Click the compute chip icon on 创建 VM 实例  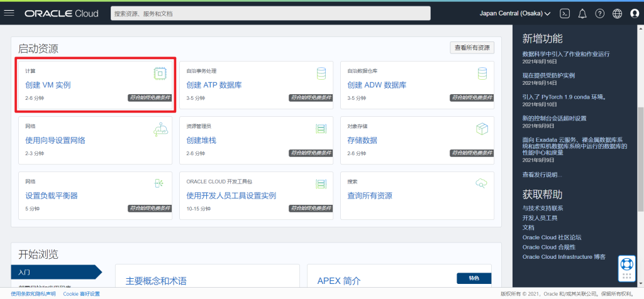coord(160,73)
